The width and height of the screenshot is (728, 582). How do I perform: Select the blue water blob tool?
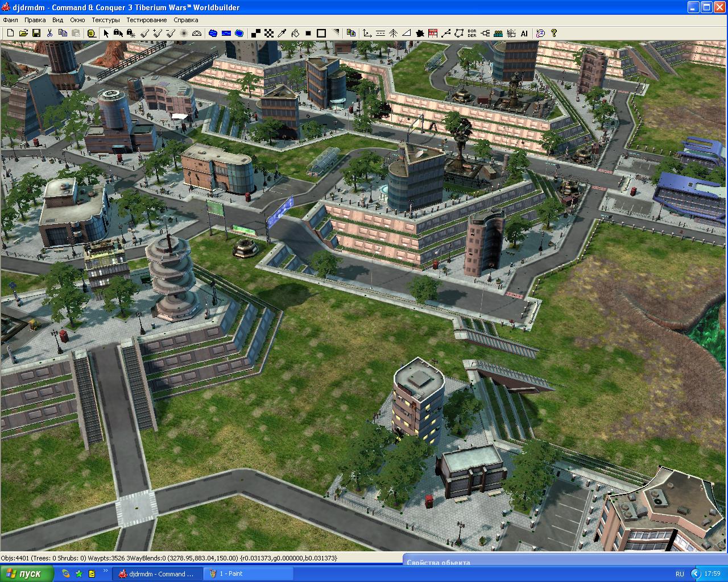[213, 34]
